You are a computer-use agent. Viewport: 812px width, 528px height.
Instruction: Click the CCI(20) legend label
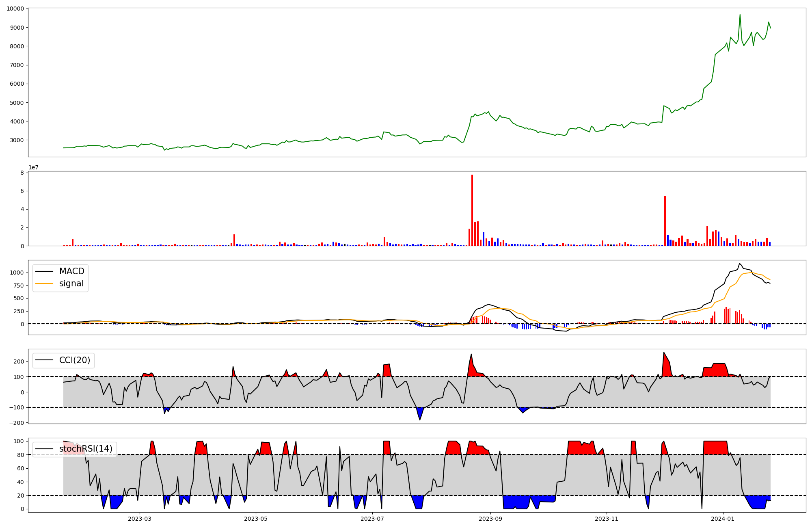[x=75, y=360]
